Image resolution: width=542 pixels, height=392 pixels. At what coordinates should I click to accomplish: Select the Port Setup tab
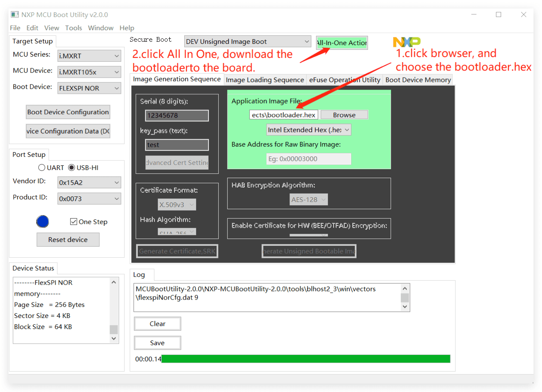pos(29,155)
